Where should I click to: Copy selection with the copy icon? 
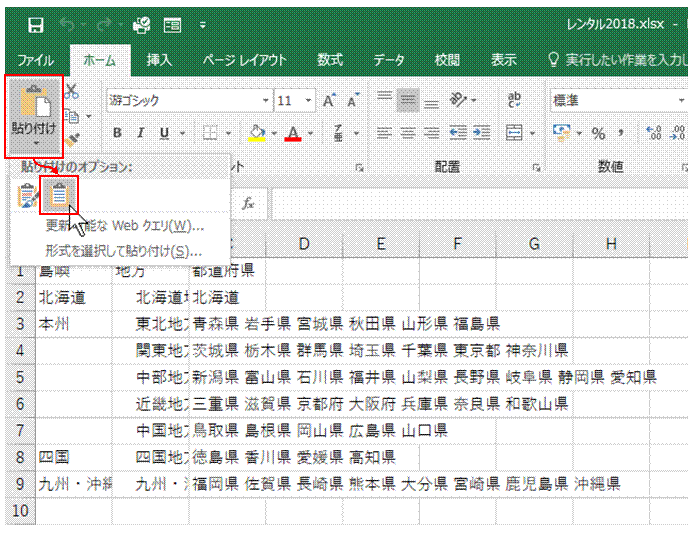(72, 117)
